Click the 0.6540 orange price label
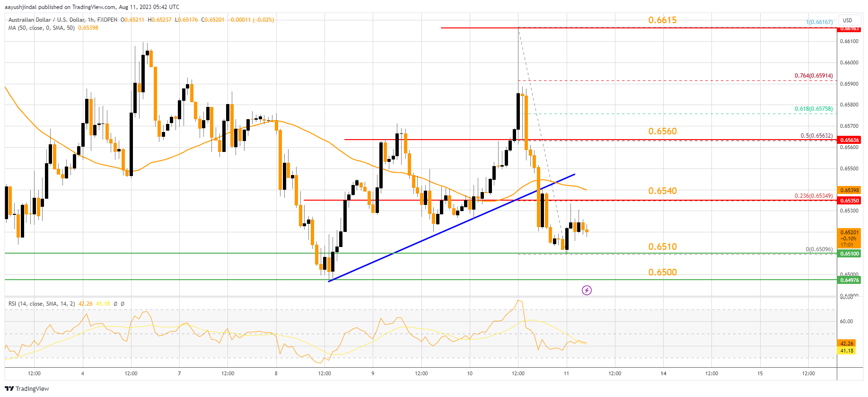The height and width of the screenshot is (397, 868). (x=662, y=191)
